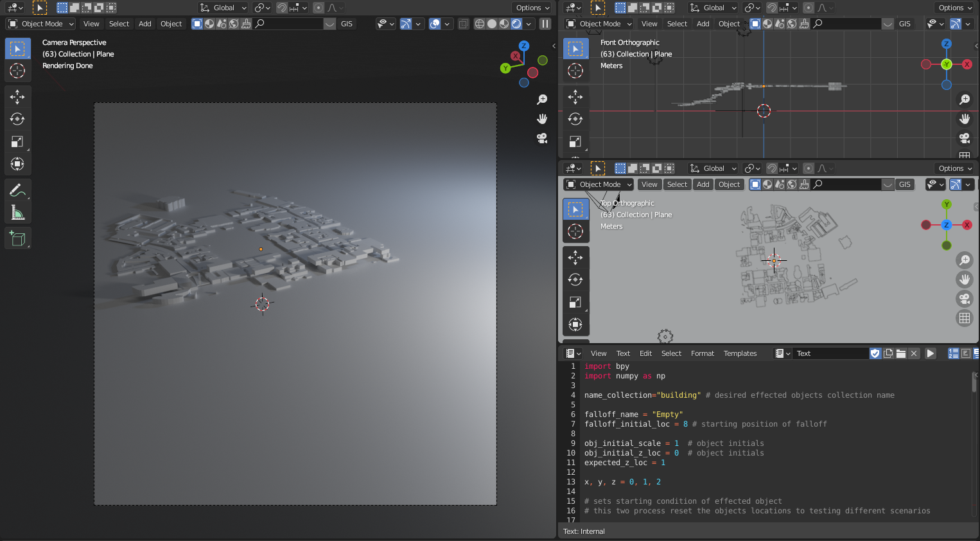Image resolution: width=980 pixels, height=541 pixels.
Task: Open Options dropdown in Camera Perspective viewport
Action: click(x=532, y=8)
